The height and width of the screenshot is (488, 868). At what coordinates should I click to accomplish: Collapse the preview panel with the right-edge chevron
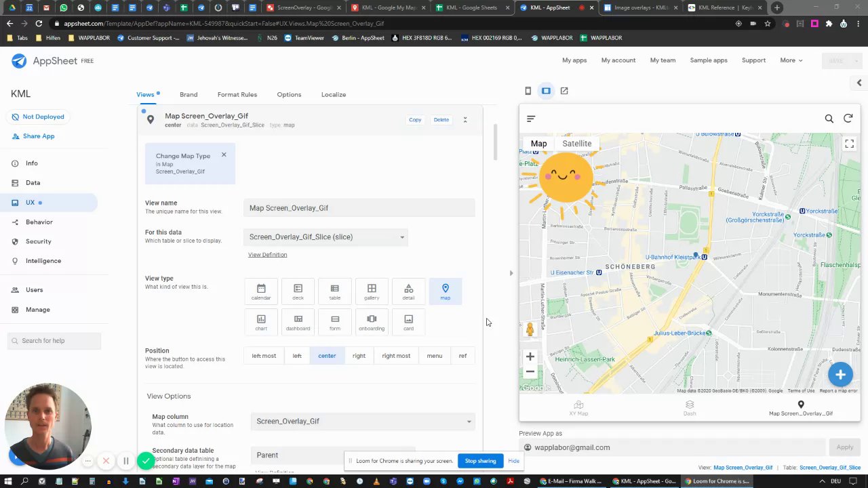[859, 83]
